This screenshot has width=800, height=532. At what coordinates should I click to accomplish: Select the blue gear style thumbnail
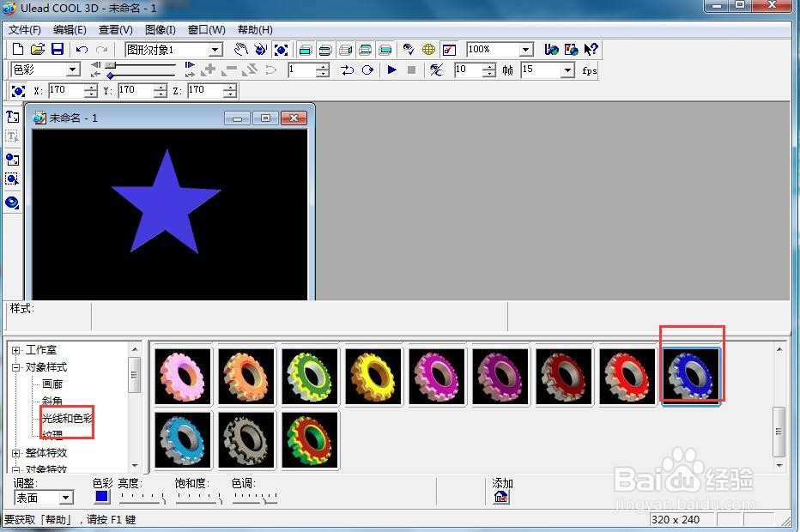coord(691,377)
